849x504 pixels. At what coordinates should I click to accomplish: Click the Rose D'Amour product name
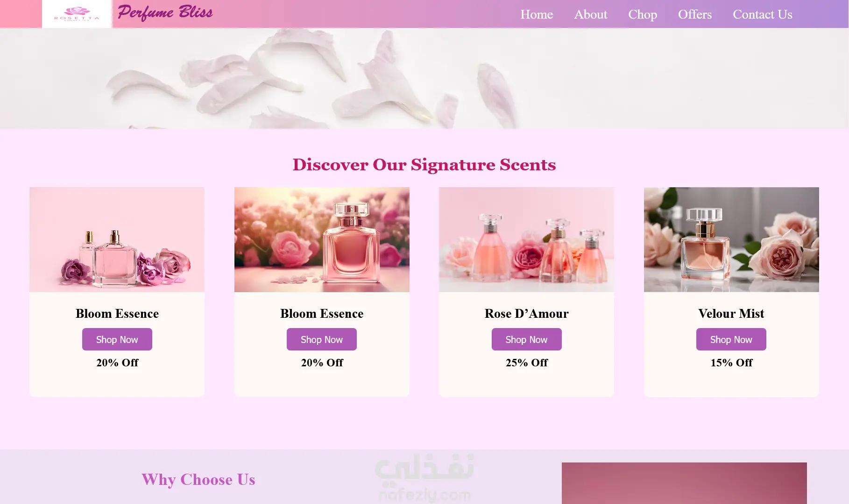pos(526,314)
